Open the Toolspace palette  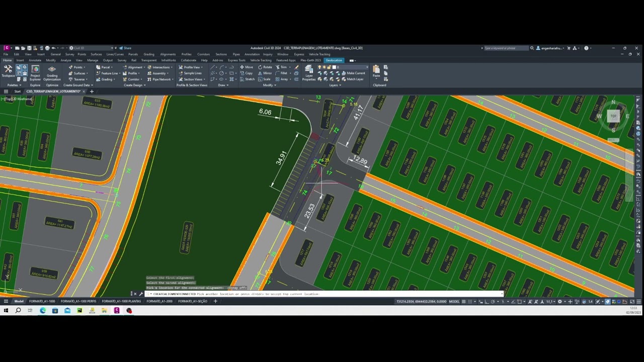pos(8,71)
